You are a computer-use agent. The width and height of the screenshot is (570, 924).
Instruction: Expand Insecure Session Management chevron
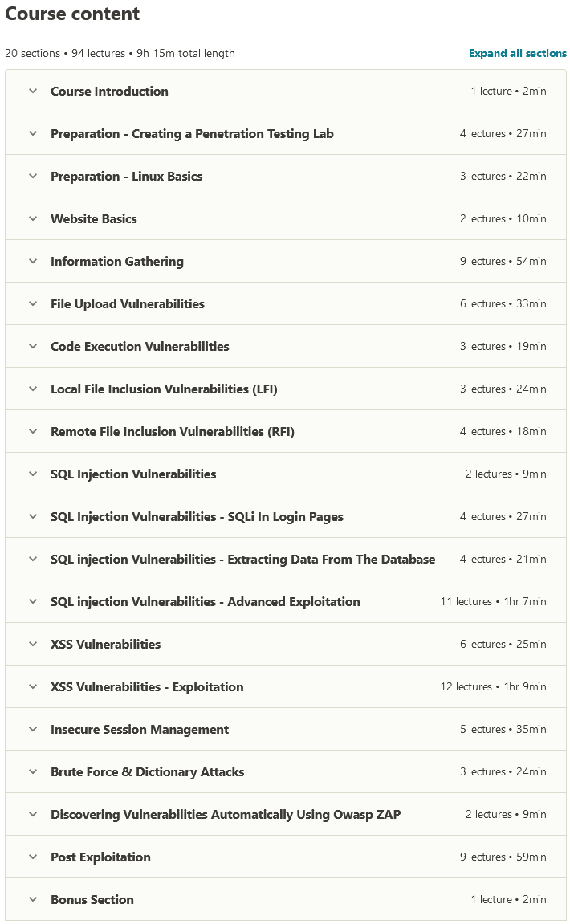coord(33,729)
